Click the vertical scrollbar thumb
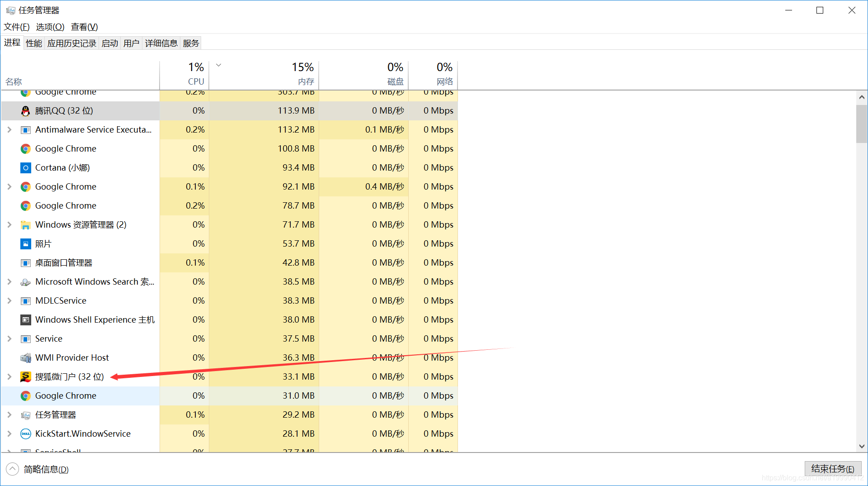Viewport: 868px width, 486px height. coord(862,124)
